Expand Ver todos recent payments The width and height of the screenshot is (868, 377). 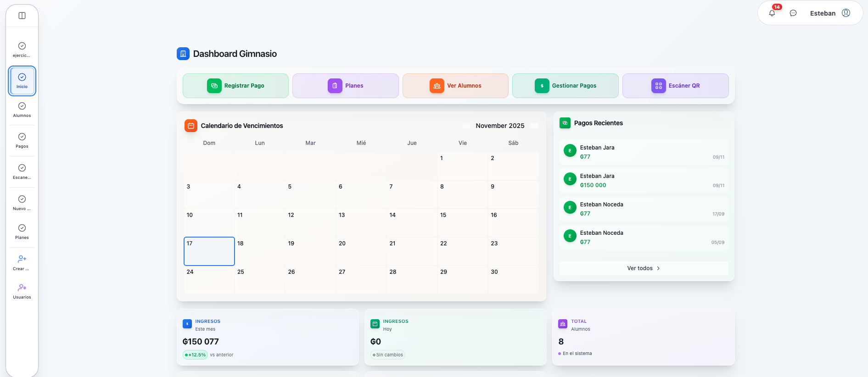(x=643, y=268)
